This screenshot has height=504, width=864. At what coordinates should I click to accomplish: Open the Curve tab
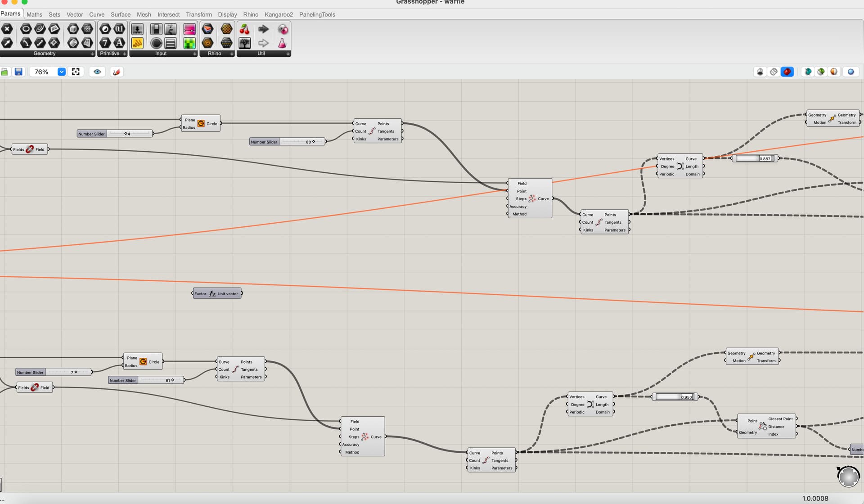(97, 14)
